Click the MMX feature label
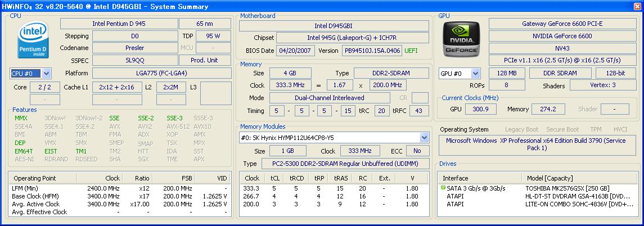The image size is (644, 226). 21,118
